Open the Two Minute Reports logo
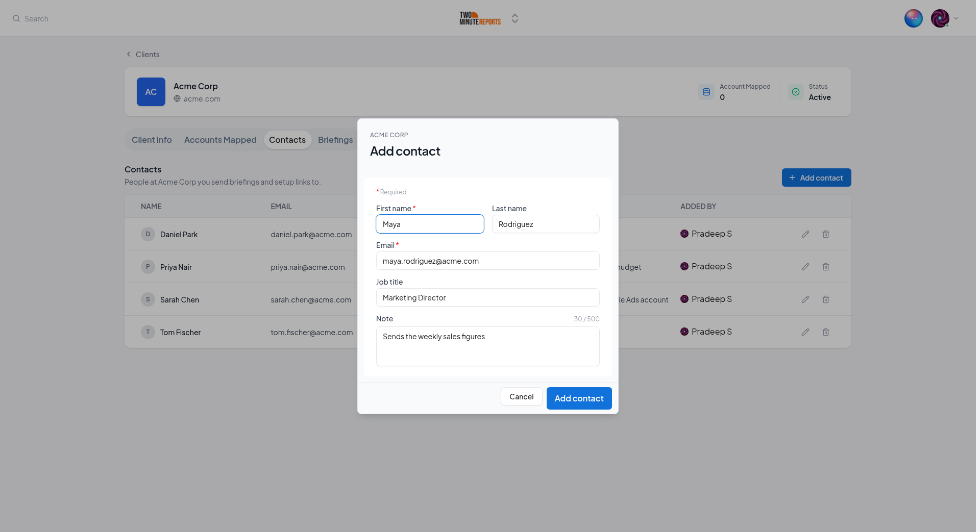The height and width of the screenshot is (532, 980). (x=480, y=18)
